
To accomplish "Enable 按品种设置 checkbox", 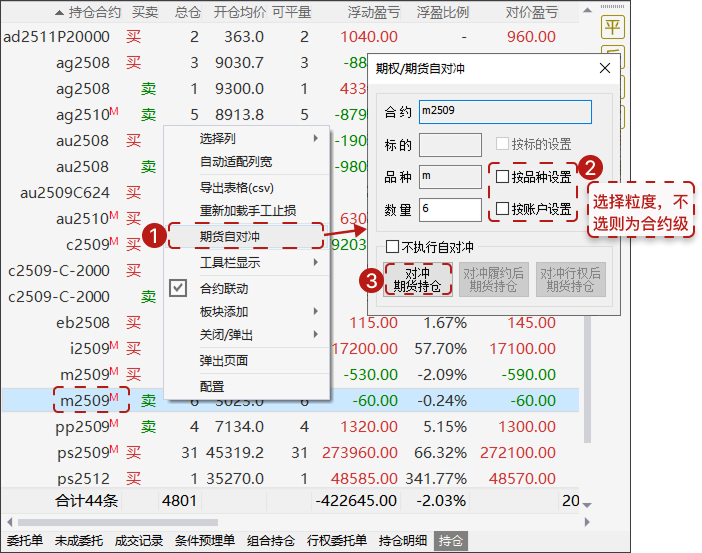I will pos(502,177).
